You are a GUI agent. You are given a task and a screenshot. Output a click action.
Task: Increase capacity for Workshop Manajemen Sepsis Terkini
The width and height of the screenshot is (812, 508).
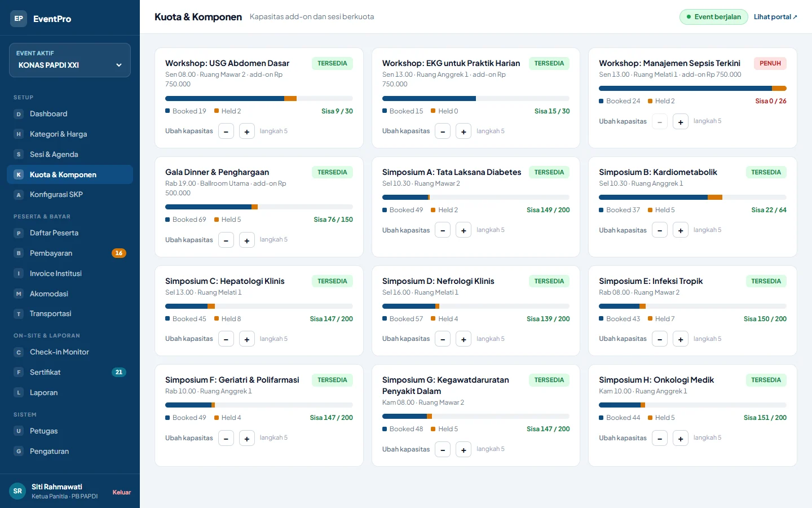point(681,121)
